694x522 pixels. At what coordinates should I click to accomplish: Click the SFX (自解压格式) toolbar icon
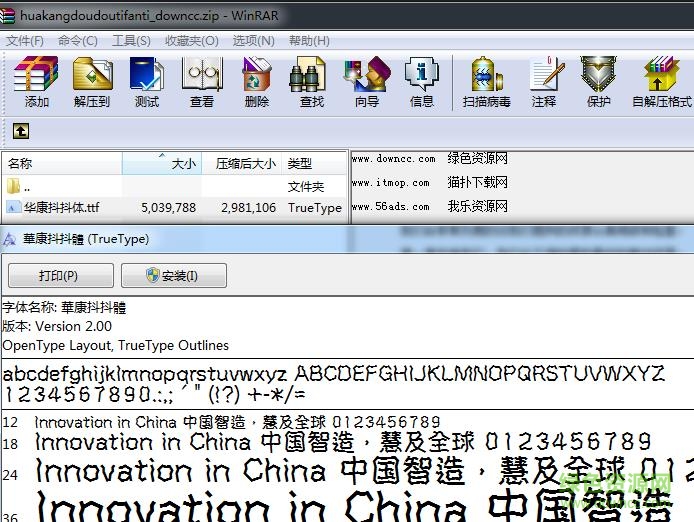(661, 74)
